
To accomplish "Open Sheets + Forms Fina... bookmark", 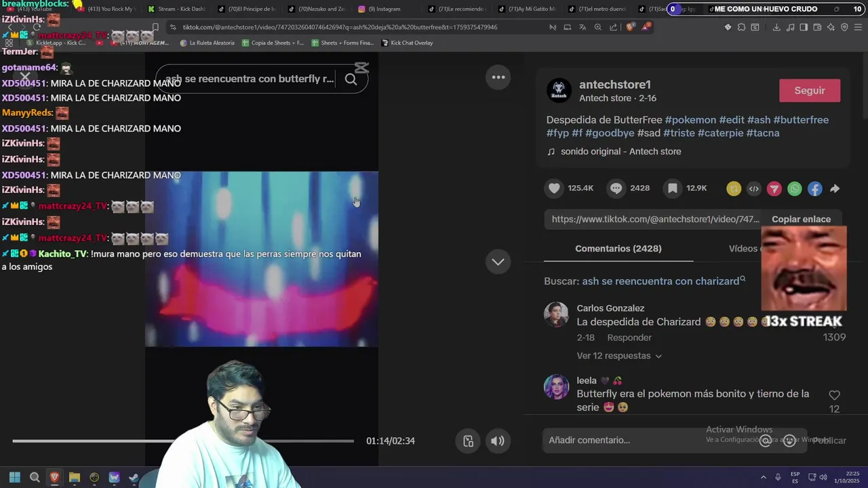I will click(342, 43).
